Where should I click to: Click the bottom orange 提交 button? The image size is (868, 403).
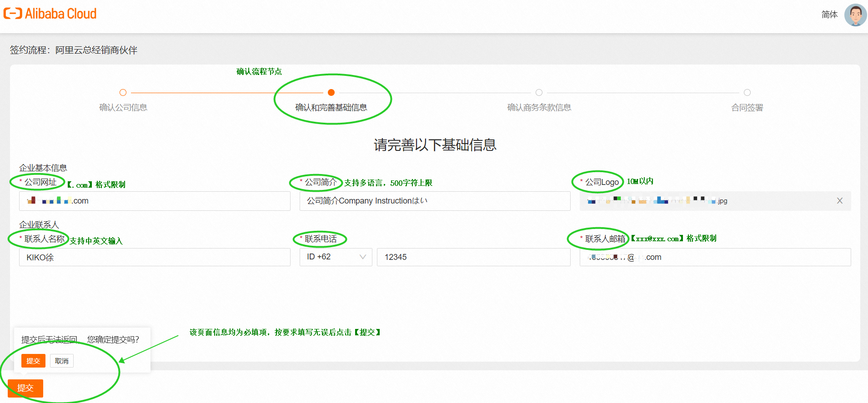click(x=25, y=388)
